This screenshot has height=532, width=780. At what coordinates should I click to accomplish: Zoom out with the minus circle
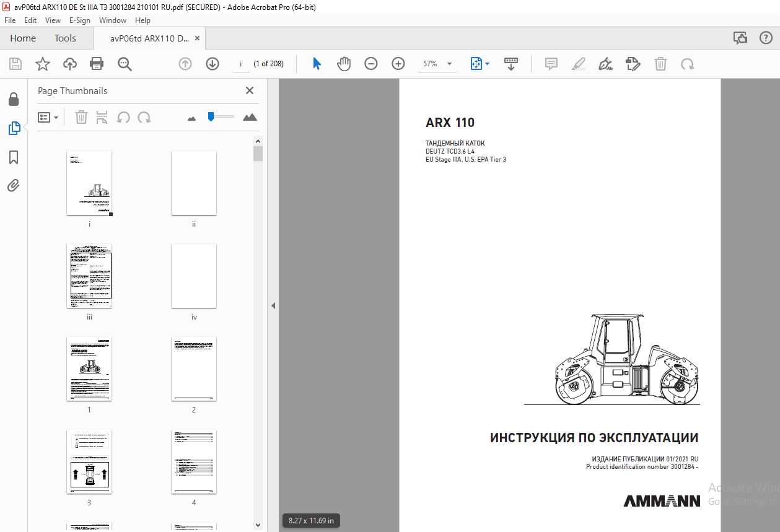(371, 64)
